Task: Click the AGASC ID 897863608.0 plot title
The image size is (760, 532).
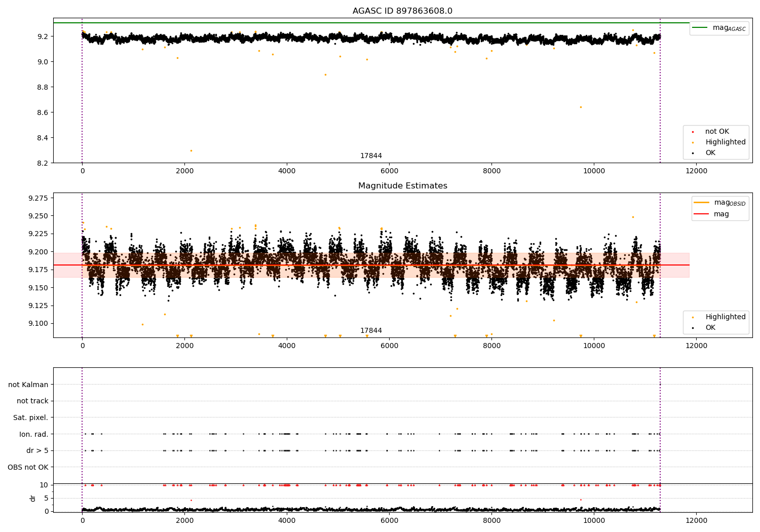Action: click(403, 11)
